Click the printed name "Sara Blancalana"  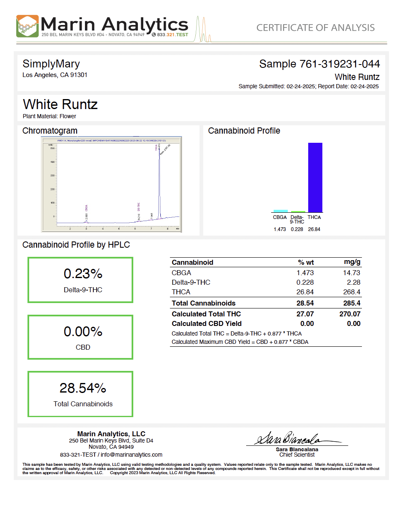(297, 450)
